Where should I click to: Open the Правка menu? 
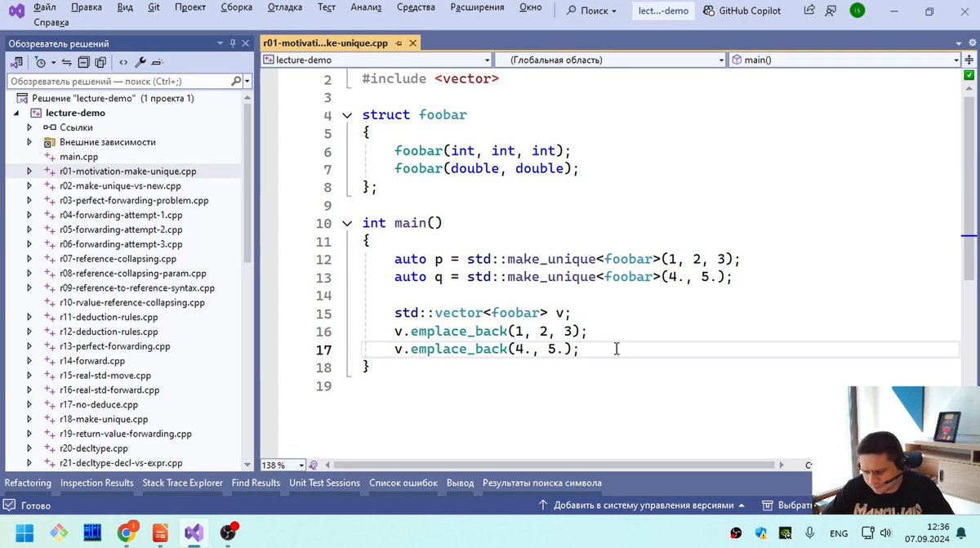coord(87,7)
